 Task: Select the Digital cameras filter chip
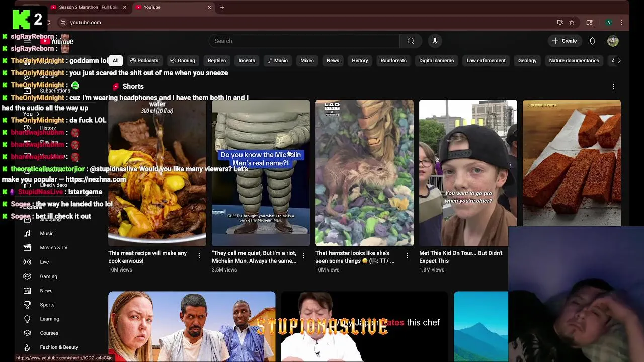(436, 60)
